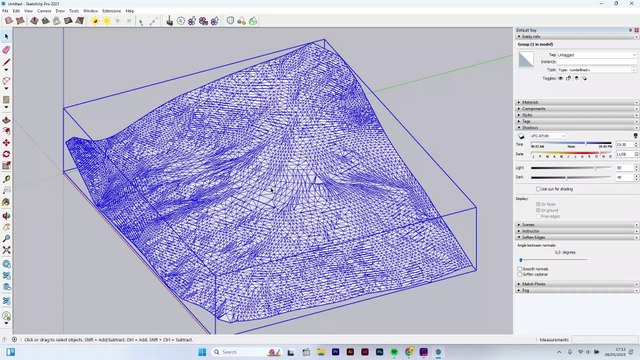Toggle receive shadows icon in Entity Info
Image resolution: width=640 pixels, height=360 pixels.
point(576,78)
